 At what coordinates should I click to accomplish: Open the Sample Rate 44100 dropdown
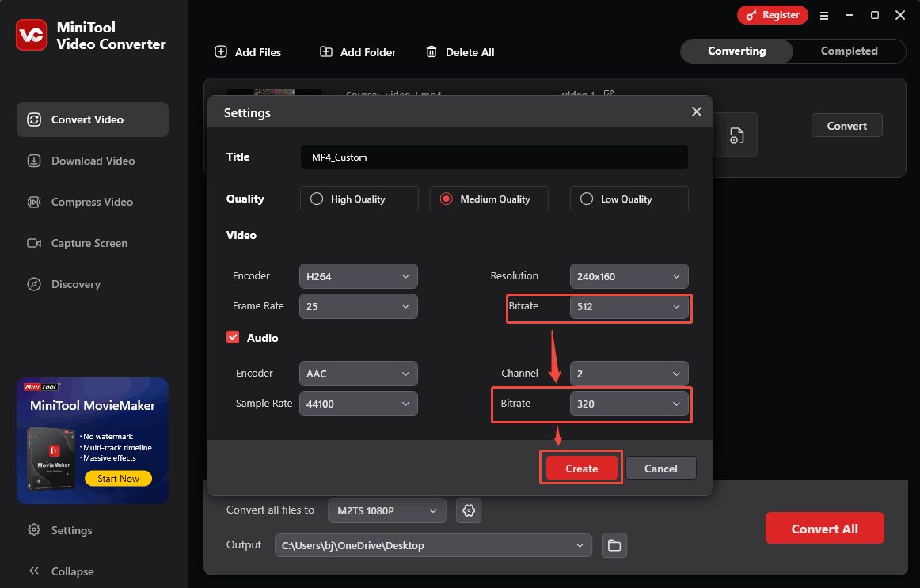(x=358, y=404)
